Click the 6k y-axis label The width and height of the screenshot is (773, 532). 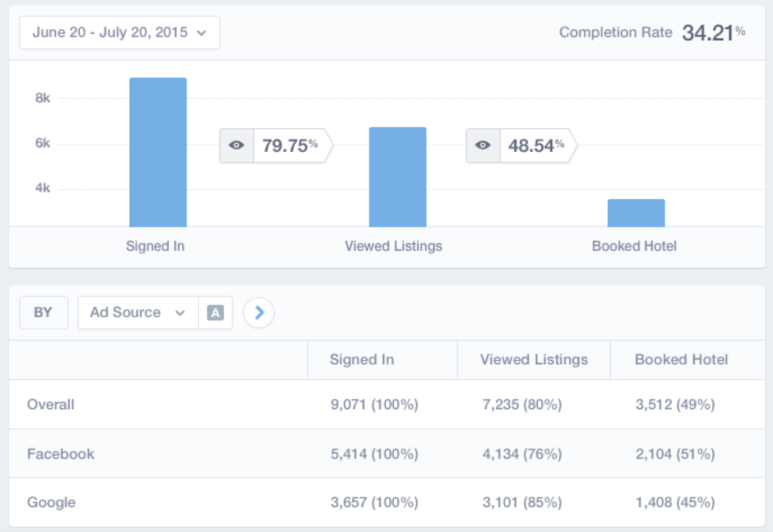43,143
